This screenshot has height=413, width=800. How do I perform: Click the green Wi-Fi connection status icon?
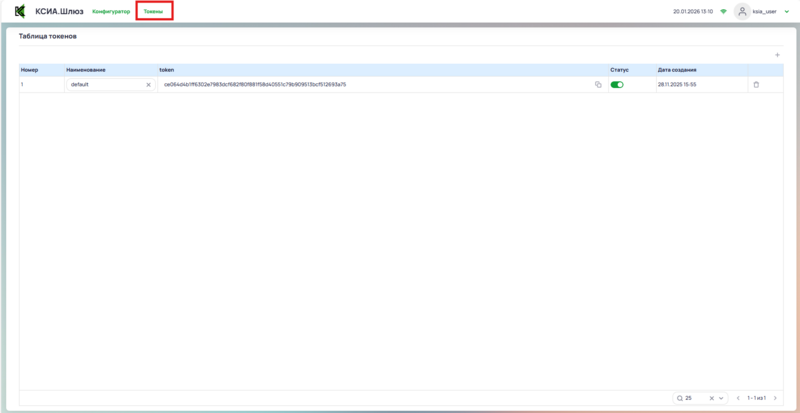pyautogui.click(x=723, y=11)
